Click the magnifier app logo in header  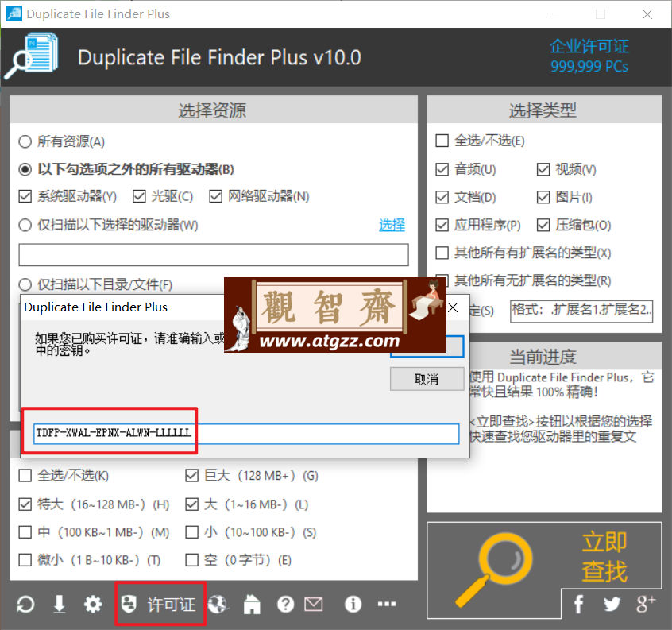[x=31, y=56]
